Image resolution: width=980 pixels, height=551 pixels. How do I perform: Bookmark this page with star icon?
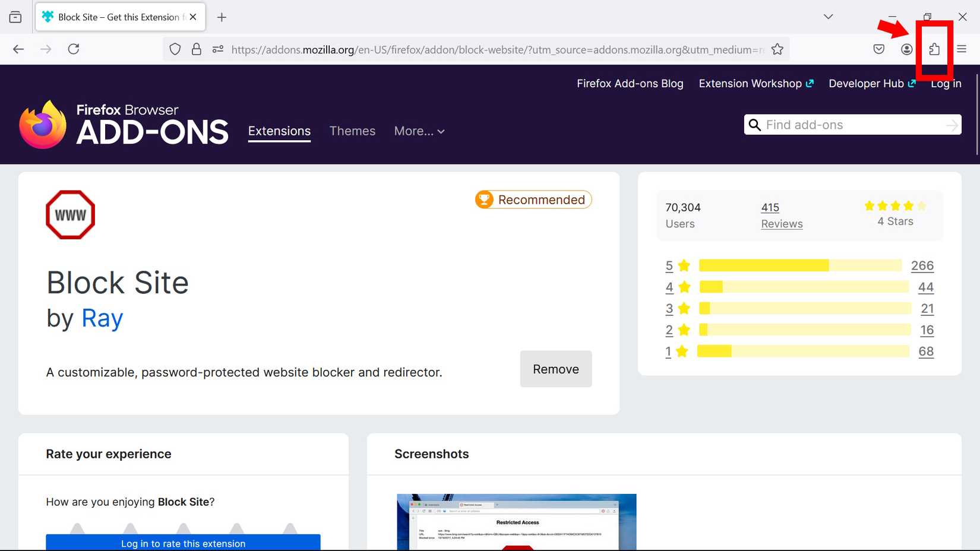[777, 49]
